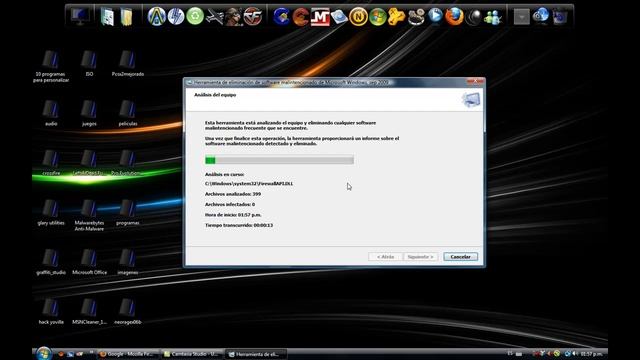Launch the Norton N dock icon
The image size is (640, 360).
tap(358, 17)
